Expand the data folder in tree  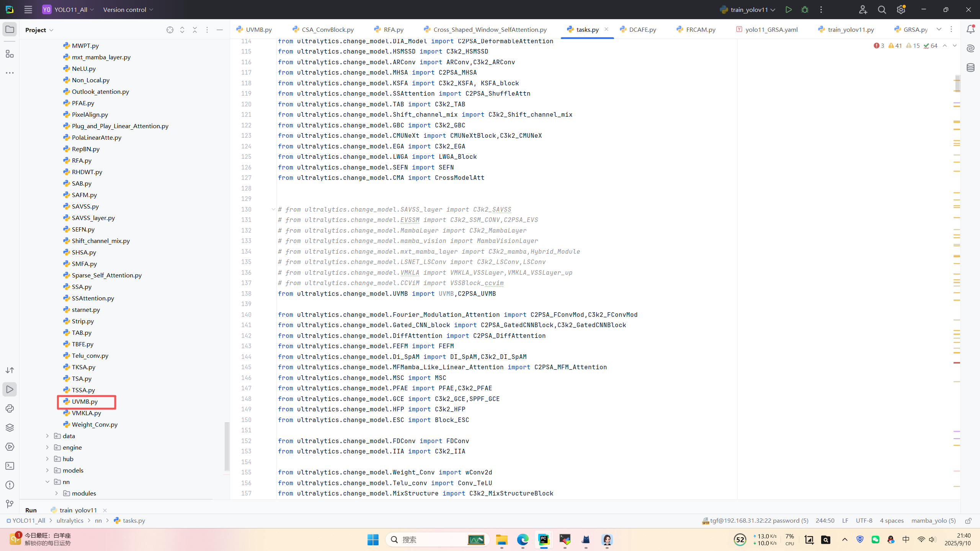[47, 436]
